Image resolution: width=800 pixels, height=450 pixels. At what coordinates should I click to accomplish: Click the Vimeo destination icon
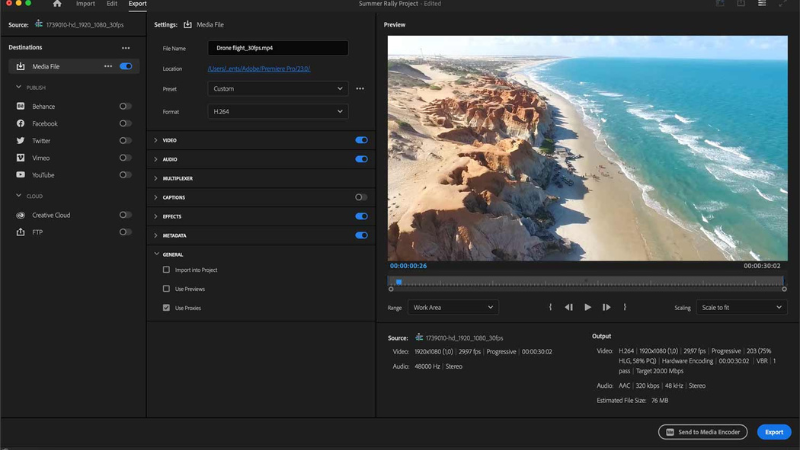(x=21, y=158)
